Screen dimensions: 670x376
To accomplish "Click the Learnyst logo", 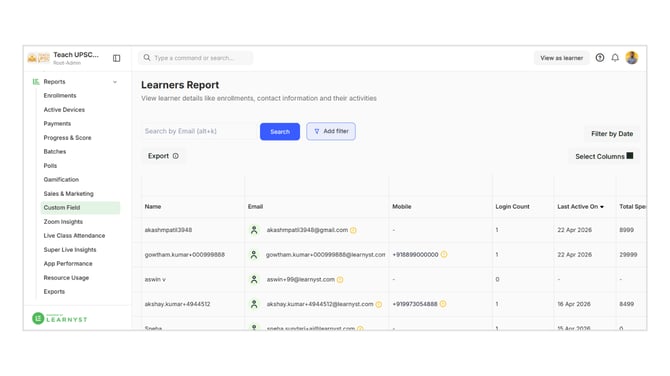I will point(59,318).
